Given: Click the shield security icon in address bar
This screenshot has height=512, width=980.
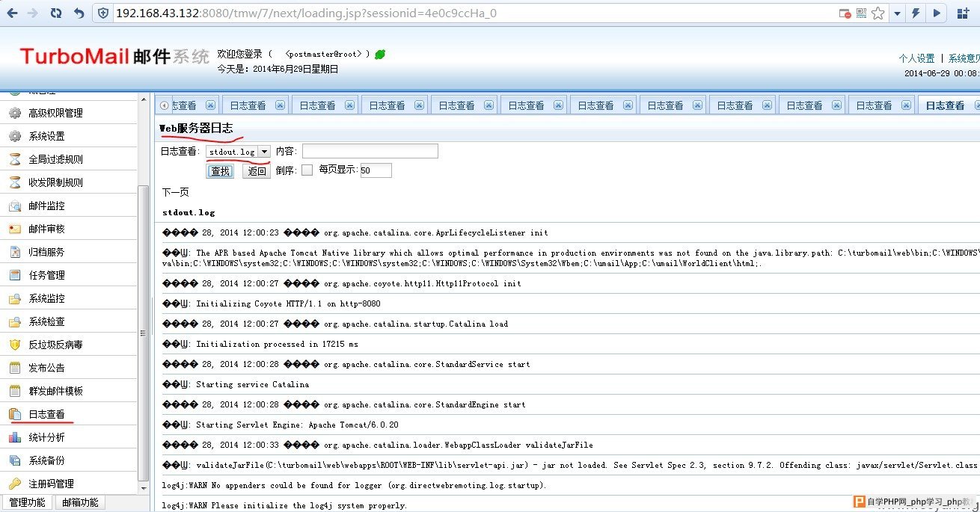Looking at the screenshot, I should [x=103, y=13].
